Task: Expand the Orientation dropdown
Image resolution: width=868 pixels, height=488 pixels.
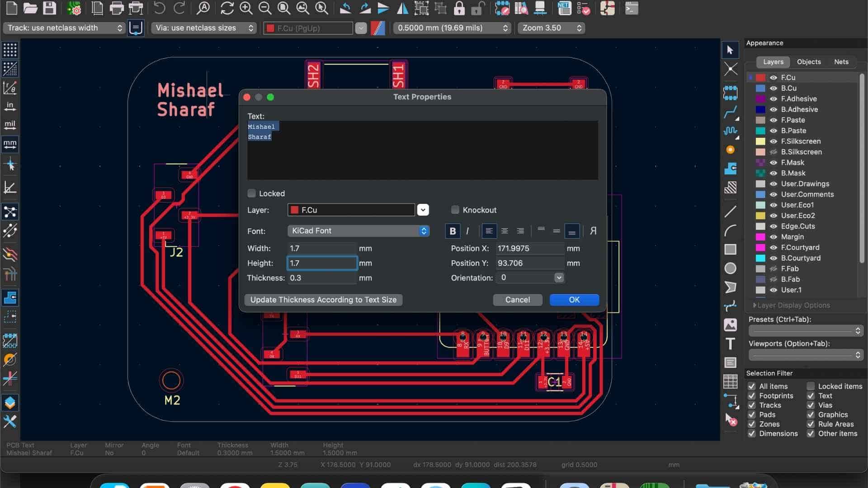Action: (559, 278)
